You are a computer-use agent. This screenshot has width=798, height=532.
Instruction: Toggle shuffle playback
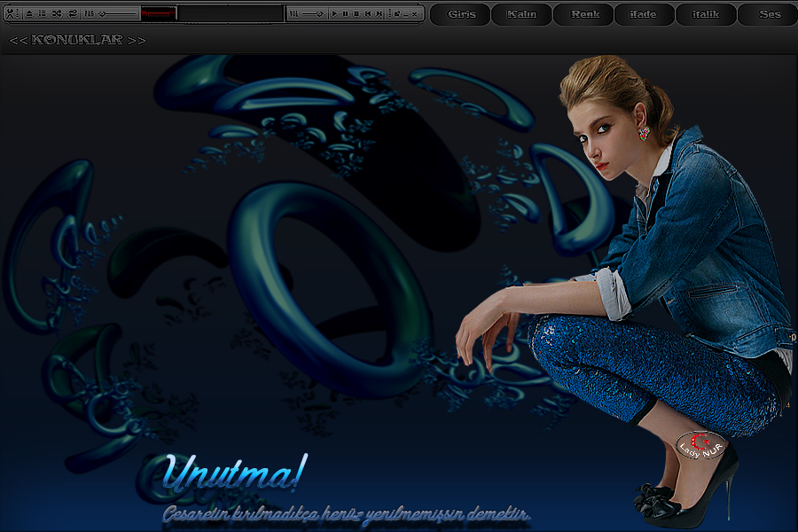(57, 13)
